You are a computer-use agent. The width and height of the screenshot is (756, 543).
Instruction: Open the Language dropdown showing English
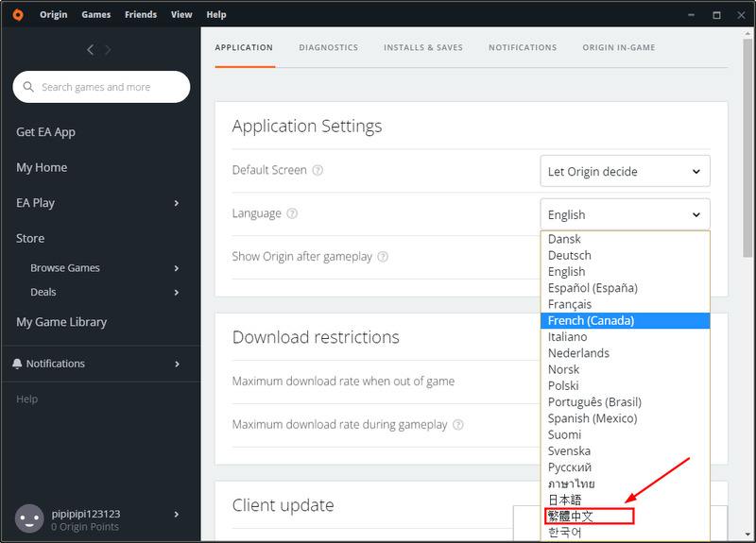(625, 214)
